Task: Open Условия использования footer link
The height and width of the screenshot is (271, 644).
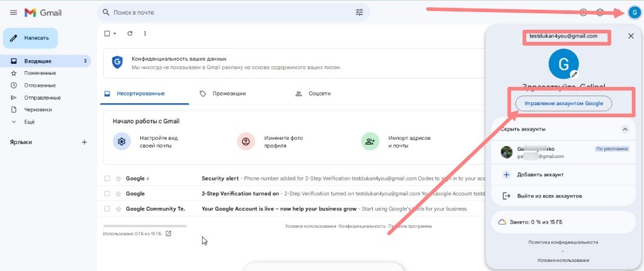Action: [311, 227]
